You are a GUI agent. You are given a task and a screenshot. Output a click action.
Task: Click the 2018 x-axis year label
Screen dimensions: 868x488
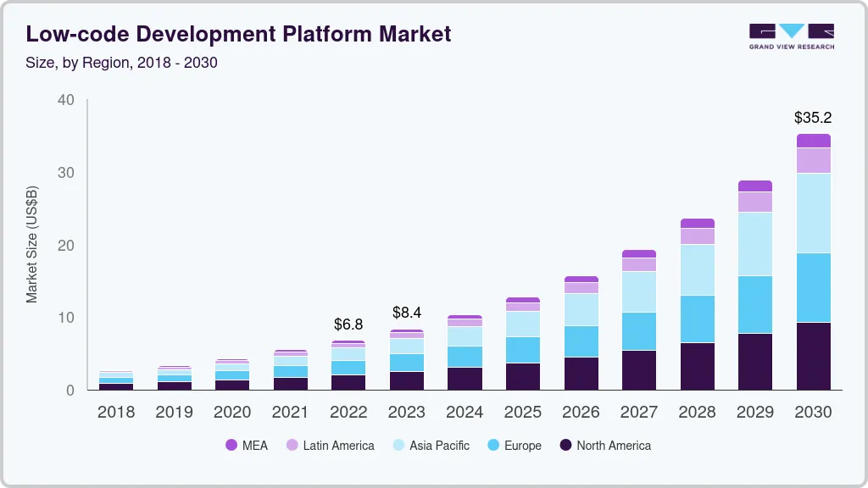(x=116, y=412)
